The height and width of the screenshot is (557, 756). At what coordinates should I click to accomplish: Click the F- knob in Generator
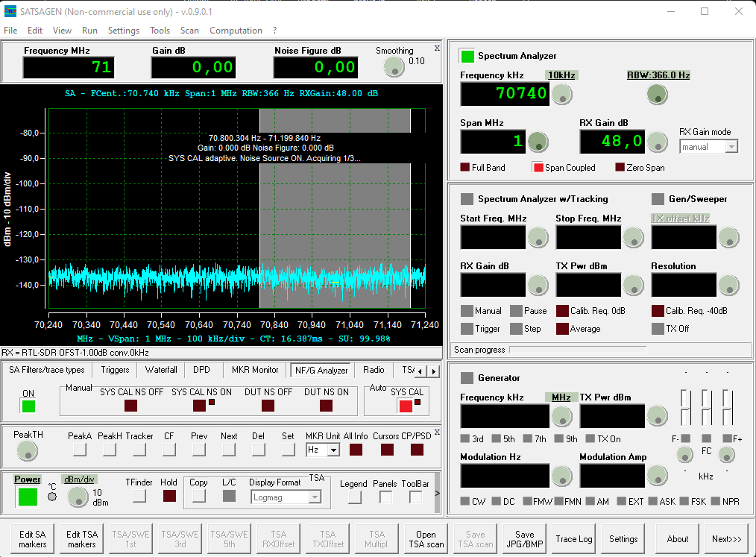pos(684,454)
